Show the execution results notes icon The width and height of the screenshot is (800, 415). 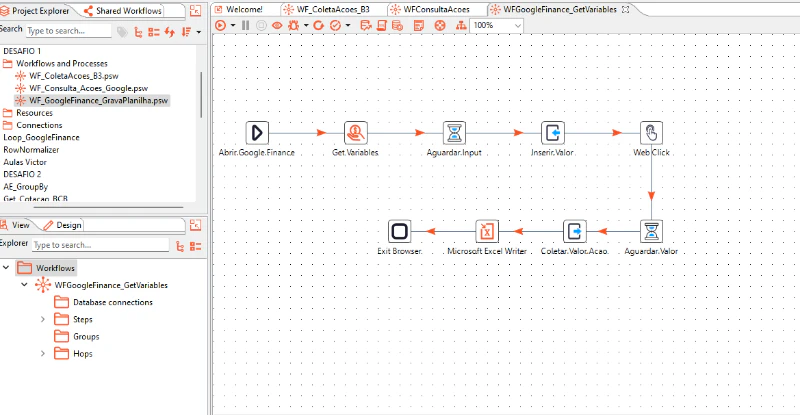419,25
